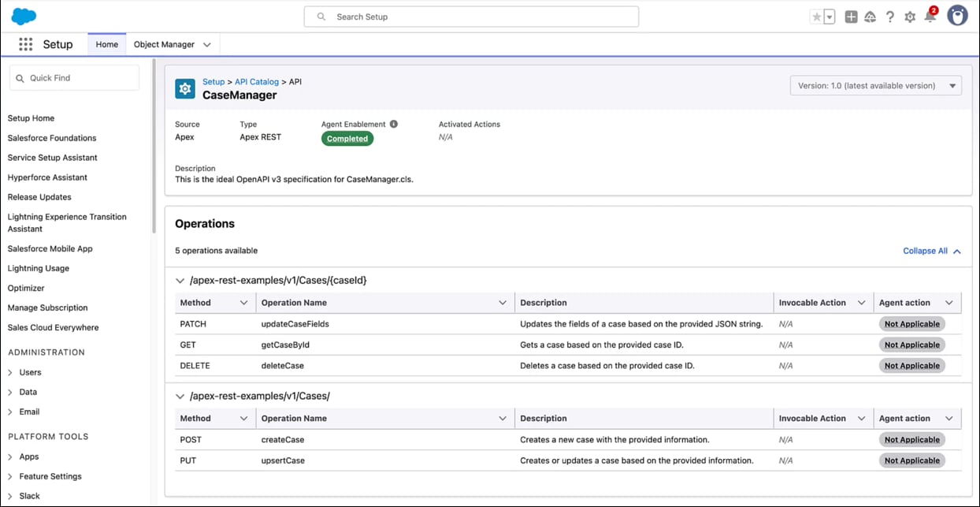Viewport: 980px width, 507px height.
Task: Open Agent action column menu in second table
Action: pos(949,419)
